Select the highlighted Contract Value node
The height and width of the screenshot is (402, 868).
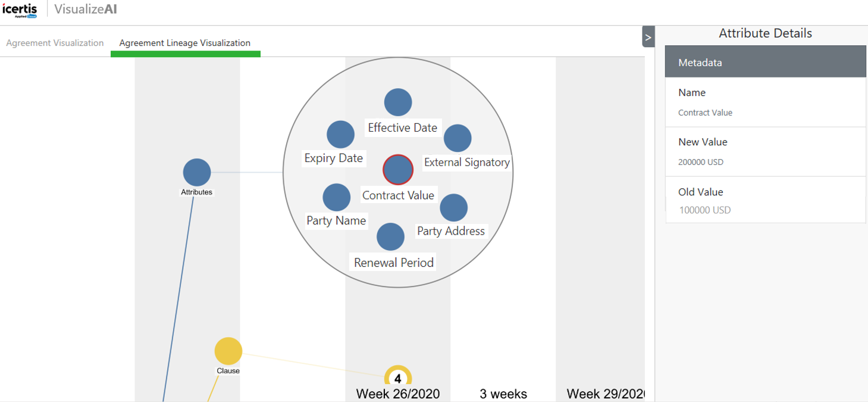coord(398,170)
